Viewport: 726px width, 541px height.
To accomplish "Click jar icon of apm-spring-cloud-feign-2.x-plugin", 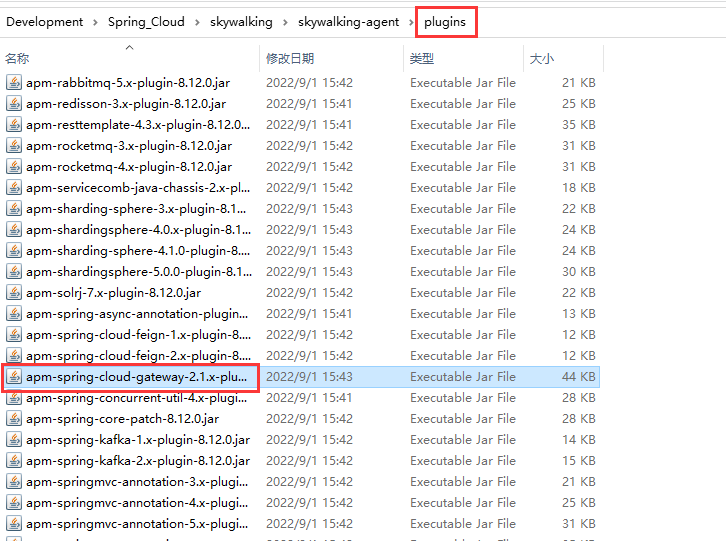I will click(14, 355).
